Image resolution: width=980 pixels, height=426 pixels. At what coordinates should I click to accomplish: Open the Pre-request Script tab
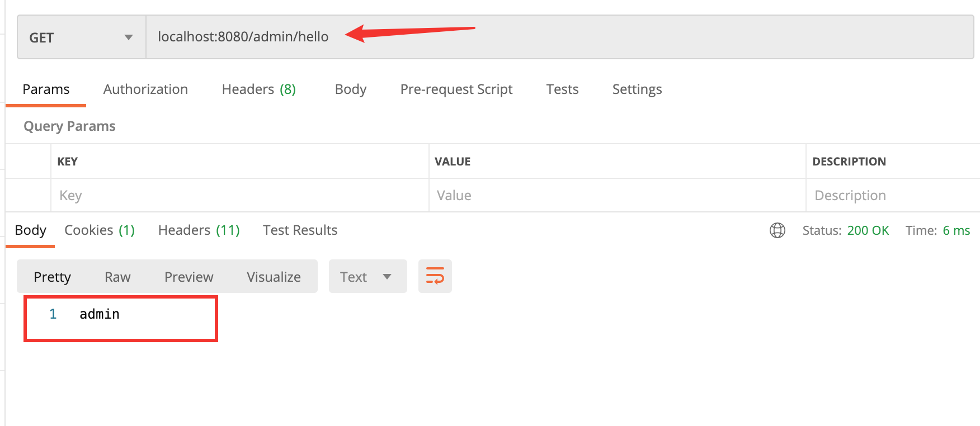coord(456,89)
